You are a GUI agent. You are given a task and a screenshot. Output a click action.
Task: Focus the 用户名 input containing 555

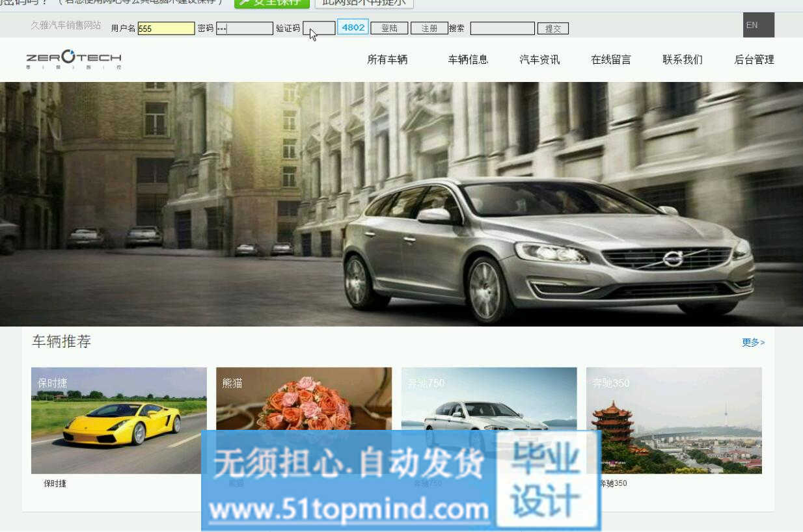(x=166, y=29)
